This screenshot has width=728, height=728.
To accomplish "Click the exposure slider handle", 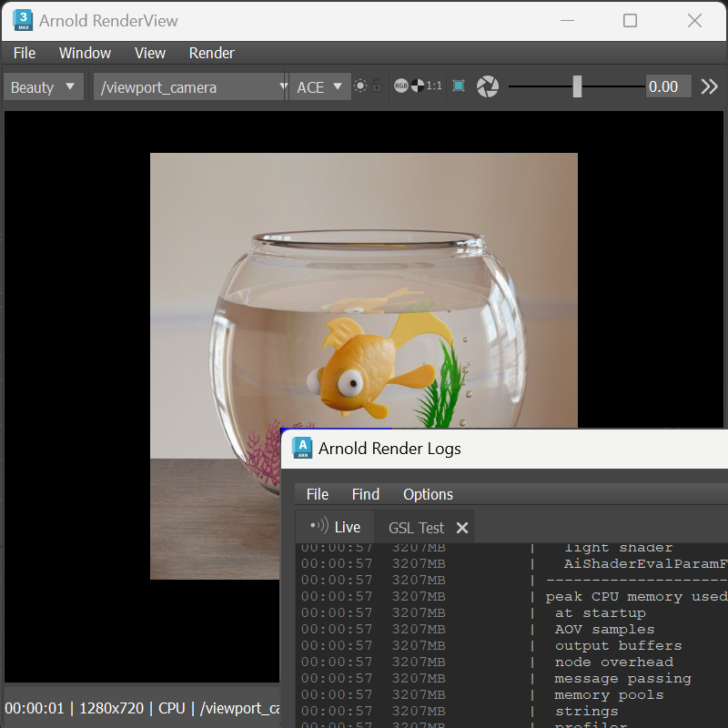I will 577,86.
